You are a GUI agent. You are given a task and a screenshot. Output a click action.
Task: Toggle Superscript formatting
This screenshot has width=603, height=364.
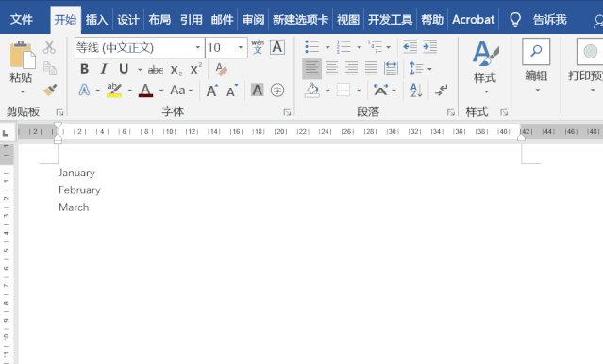(195, 69)
